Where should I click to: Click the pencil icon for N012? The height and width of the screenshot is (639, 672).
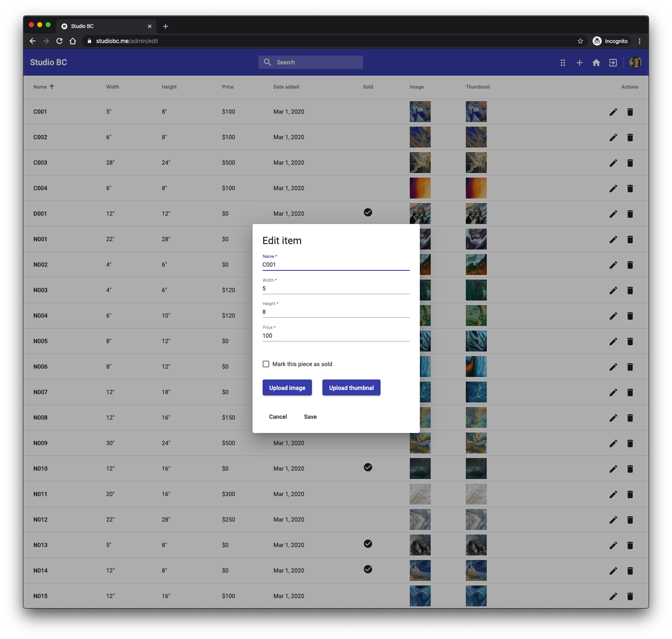tap(613, 520)
